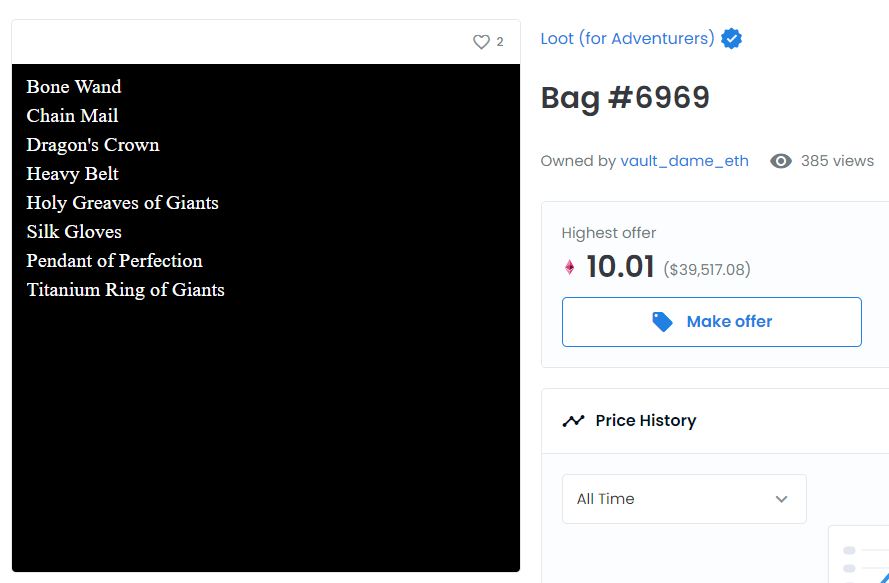Collapse the Price History section header
Image resolution: width=889 pixels, height=583 pixels.
pos(715,421)
